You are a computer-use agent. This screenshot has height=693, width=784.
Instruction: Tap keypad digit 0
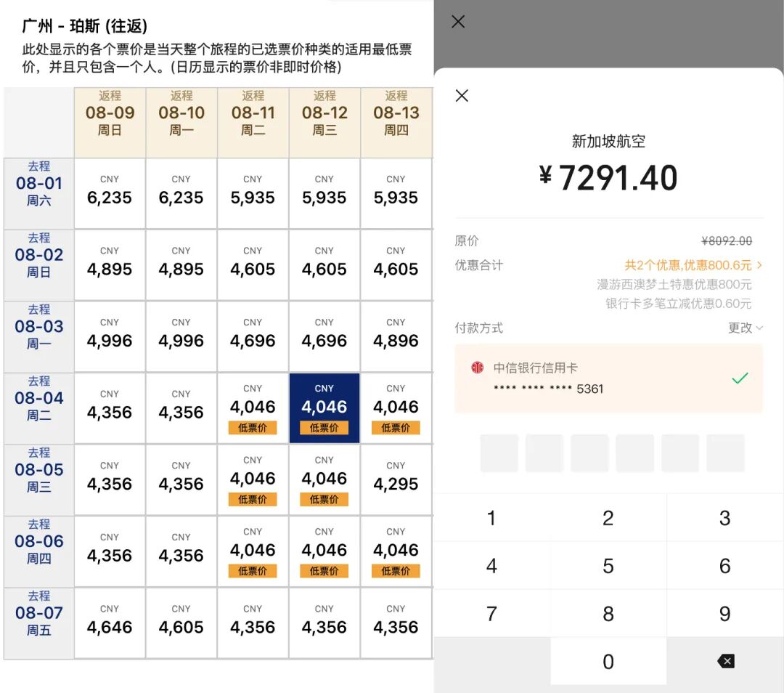(x=608, y=661)
